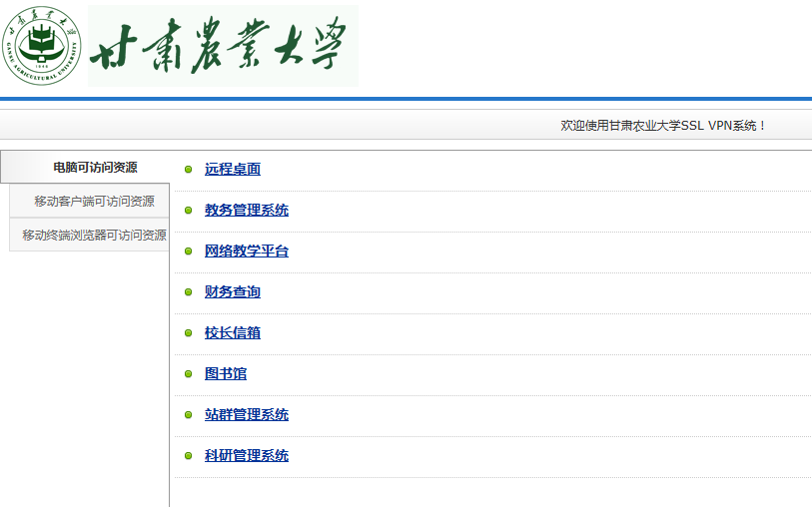Open the 远程桌面 link
The image size is (812, 507).
[233, 169]
